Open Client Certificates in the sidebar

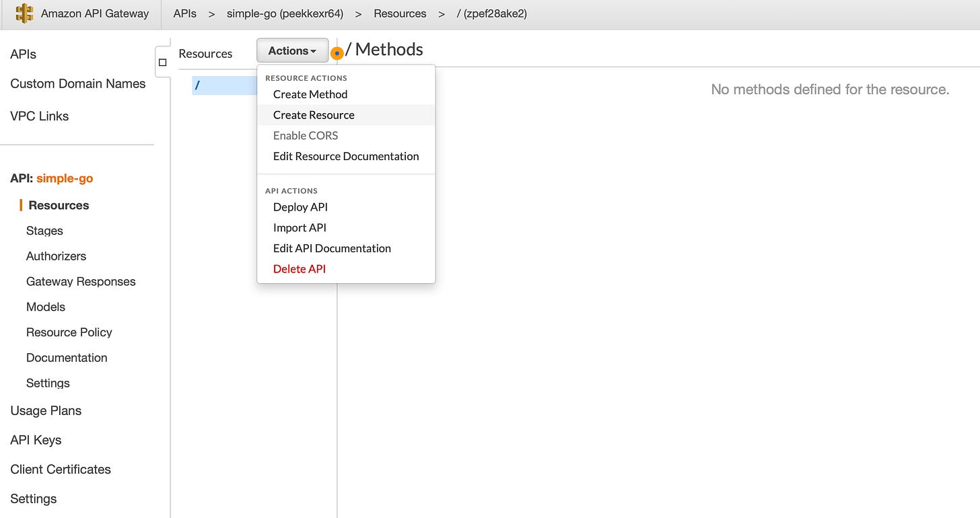point(61,470)
